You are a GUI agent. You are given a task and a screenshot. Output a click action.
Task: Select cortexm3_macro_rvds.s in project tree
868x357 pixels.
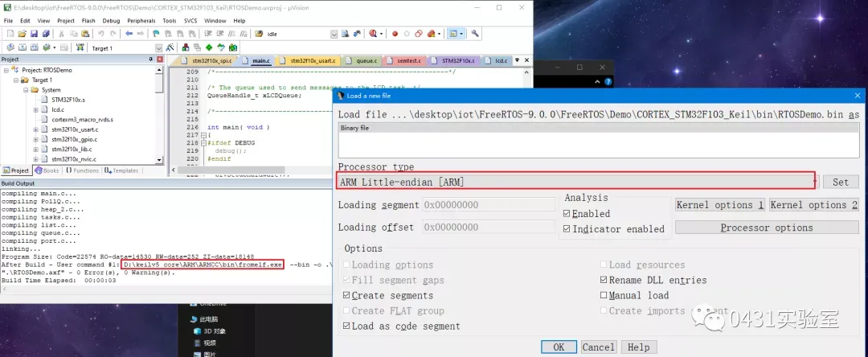82,120
